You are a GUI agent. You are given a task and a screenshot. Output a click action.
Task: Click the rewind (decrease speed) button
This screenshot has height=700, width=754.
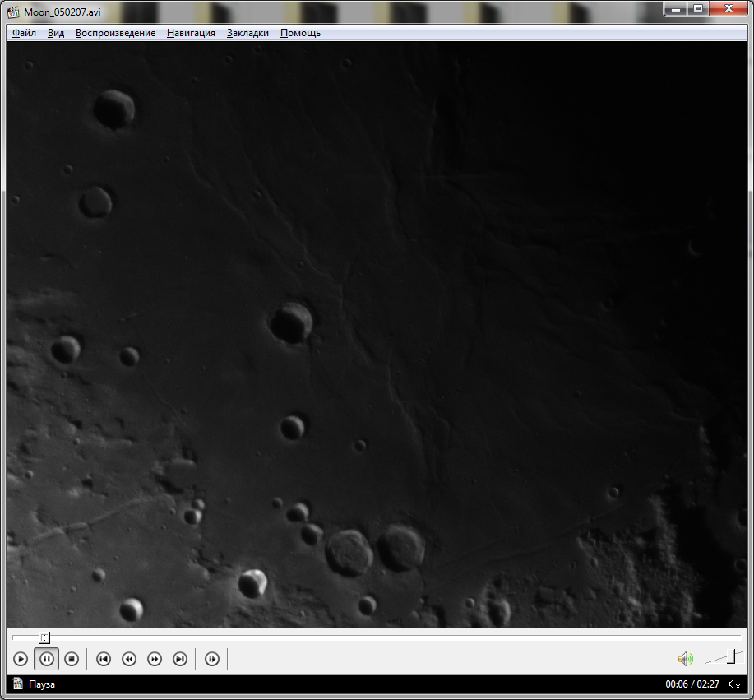point(129,659)
